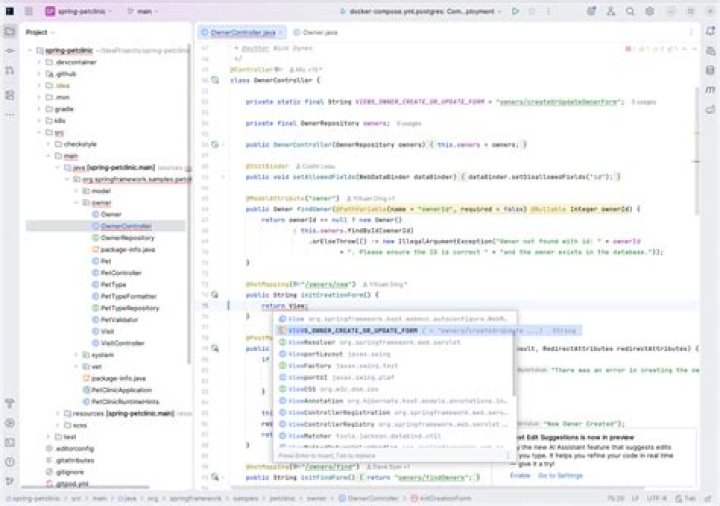Open the Code With Me icon
The image size is (720, 506).
tap(611, 11)
